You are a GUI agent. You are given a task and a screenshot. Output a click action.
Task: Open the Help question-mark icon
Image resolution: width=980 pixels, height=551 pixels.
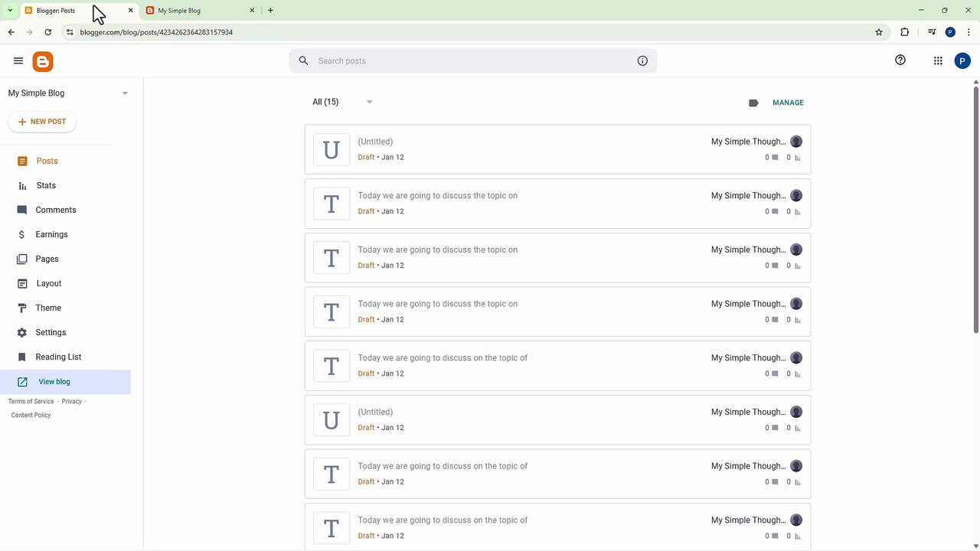click(900, 60)
